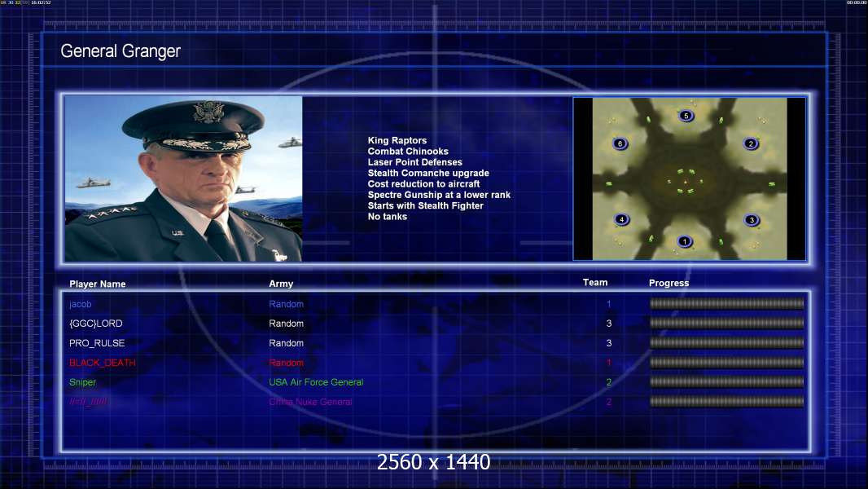Select player name '{GGC}LORD'
Screen dimensions: 868x489
click(96, 324)
